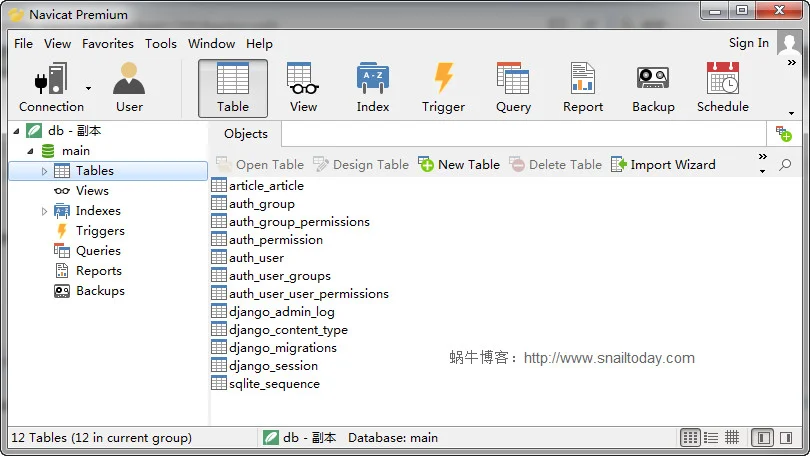Screen dimensions: 810x456
Task: Click New Table button
Action: (x=459, y=165)
